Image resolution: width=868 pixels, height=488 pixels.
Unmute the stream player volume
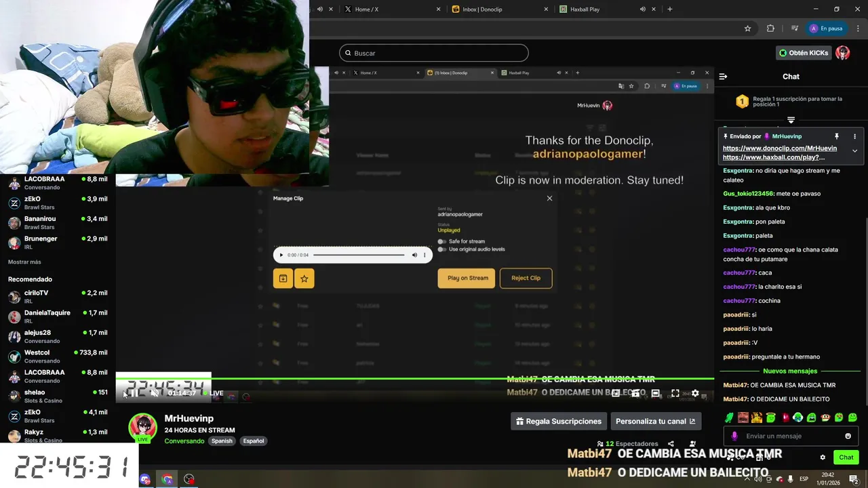tap(155, 393)
